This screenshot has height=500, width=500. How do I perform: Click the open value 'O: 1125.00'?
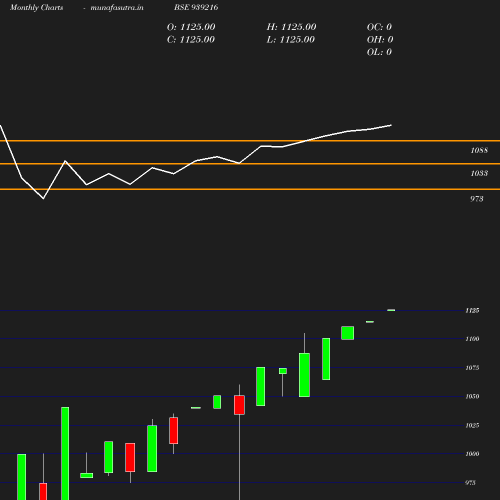pos(191,27)
